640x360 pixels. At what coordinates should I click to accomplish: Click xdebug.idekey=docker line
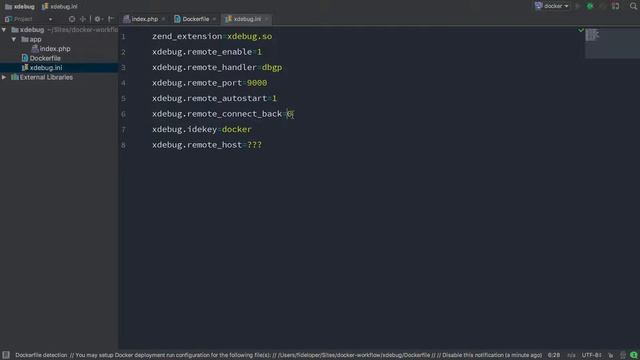(x=202, y=129)
